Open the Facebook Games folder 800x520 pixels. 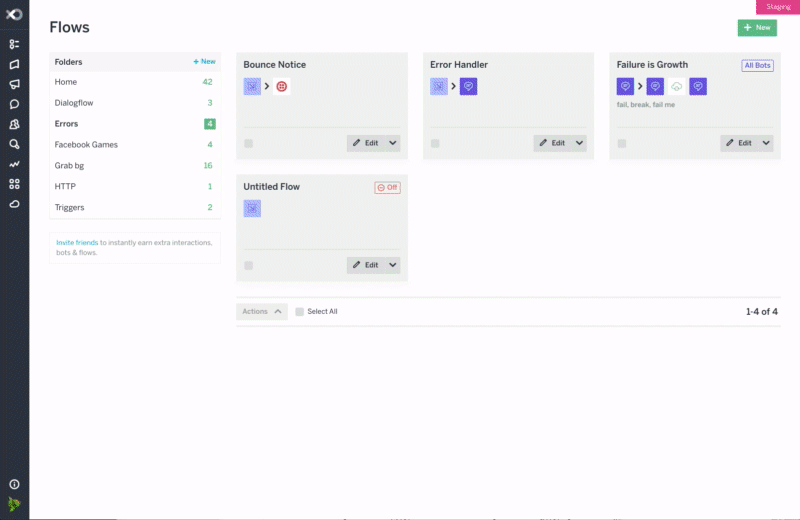[135, 144]
